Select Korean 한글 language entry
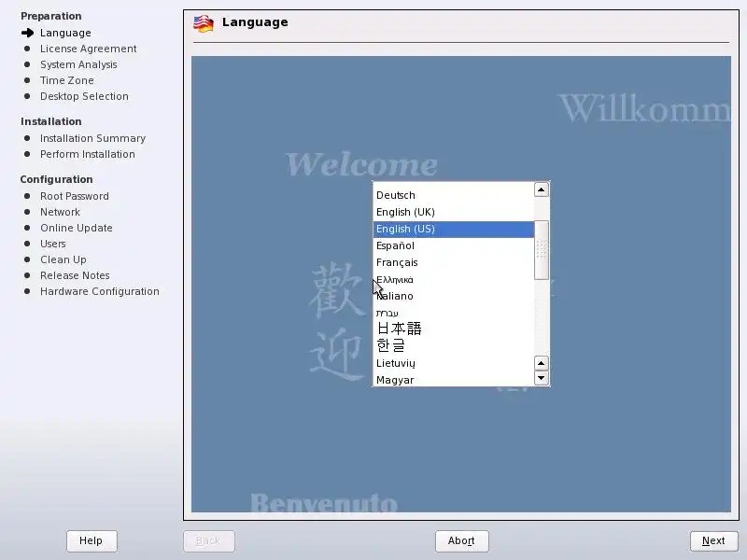 click(454, 345)
